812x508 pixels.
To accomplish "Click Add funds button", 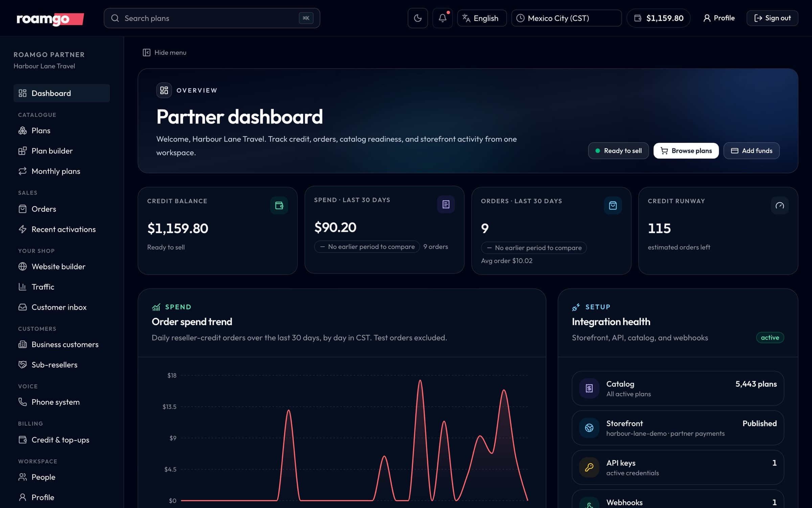I will point(751,151).
